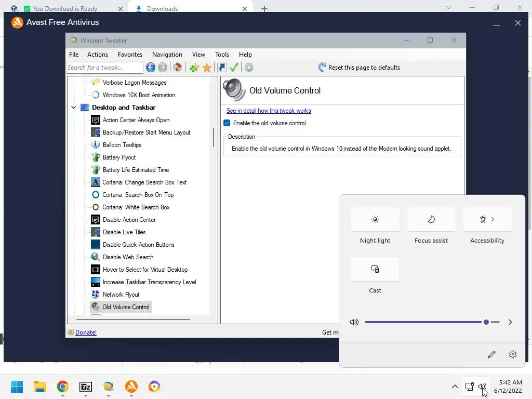Open the Actions menu
The height and width of the screenshot is (399, 532).
97,54
